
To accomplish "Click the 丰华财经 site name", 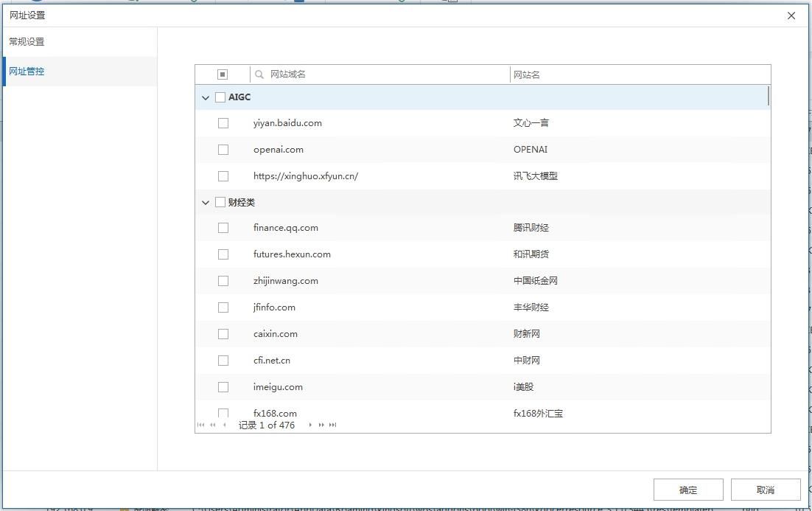I will coord(531,307).
